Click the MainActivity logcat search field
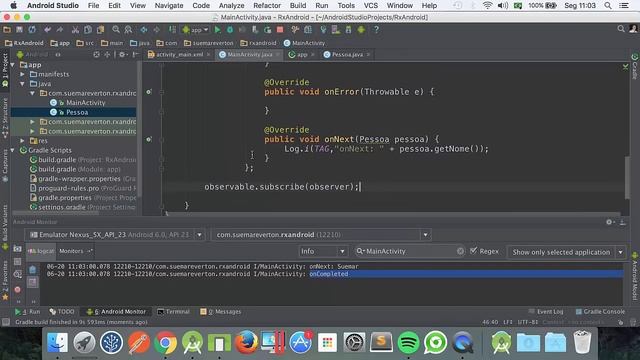The height and width of the screenshot is (360, 640). [x=410, y=251]
